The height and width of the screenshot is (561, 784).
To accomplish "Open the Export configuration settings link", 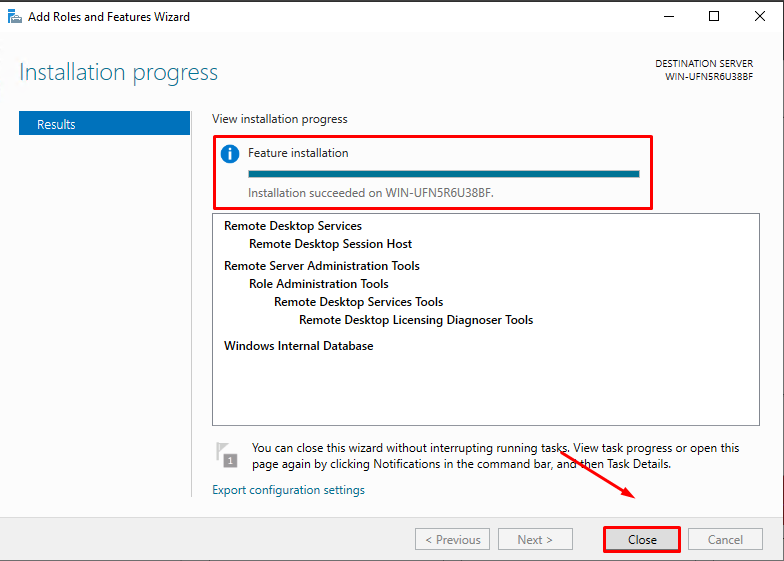I will click(x=288, y=490).
